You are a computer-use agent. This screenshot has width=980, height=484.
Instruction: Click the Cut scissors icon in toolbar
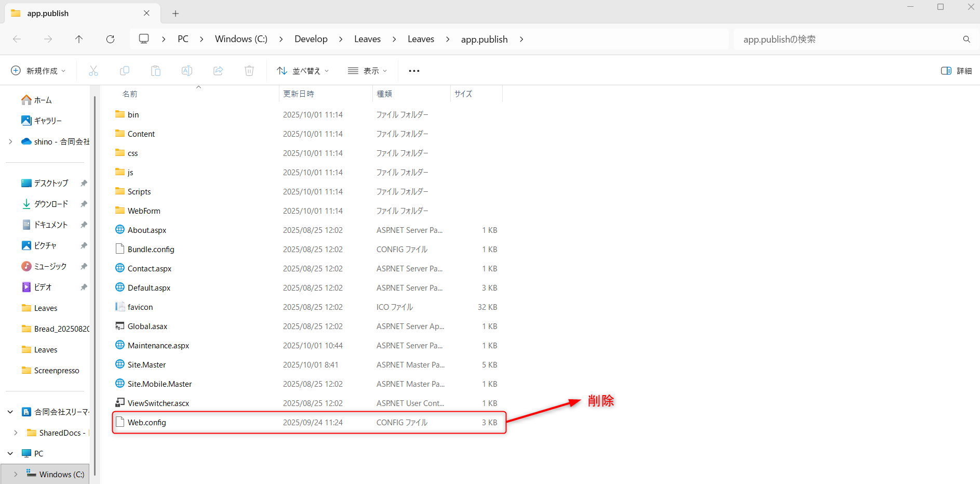(93, 71)
